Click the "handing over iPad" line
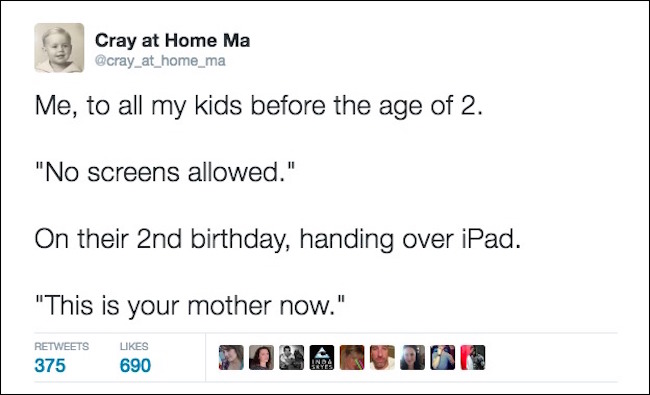The image size is (650, 395). (278, 239)
